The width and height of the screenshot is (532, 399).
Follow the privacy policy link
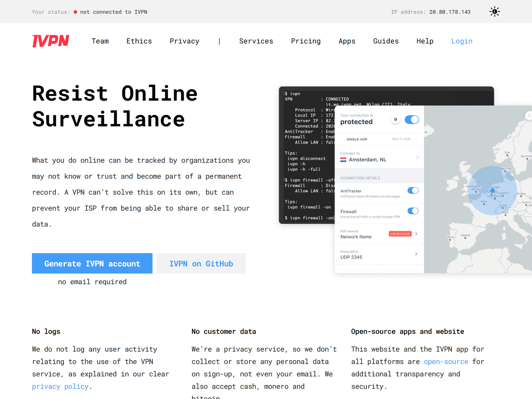[60, 386]
